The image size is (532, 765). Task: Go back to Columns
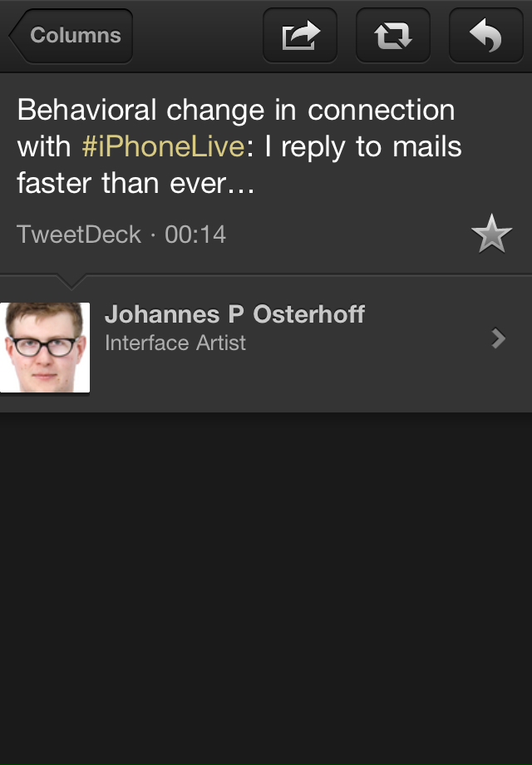click(x=71, y=36)
